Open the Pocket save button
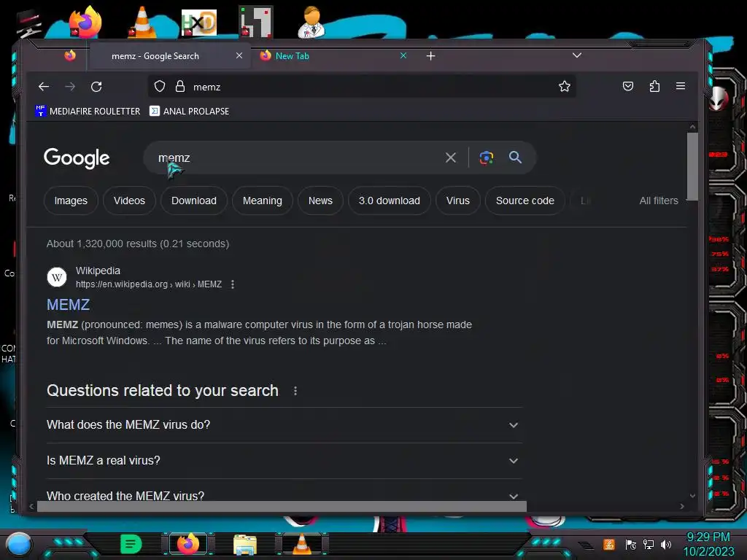This screenshot has width=747, height=560. 628,86
